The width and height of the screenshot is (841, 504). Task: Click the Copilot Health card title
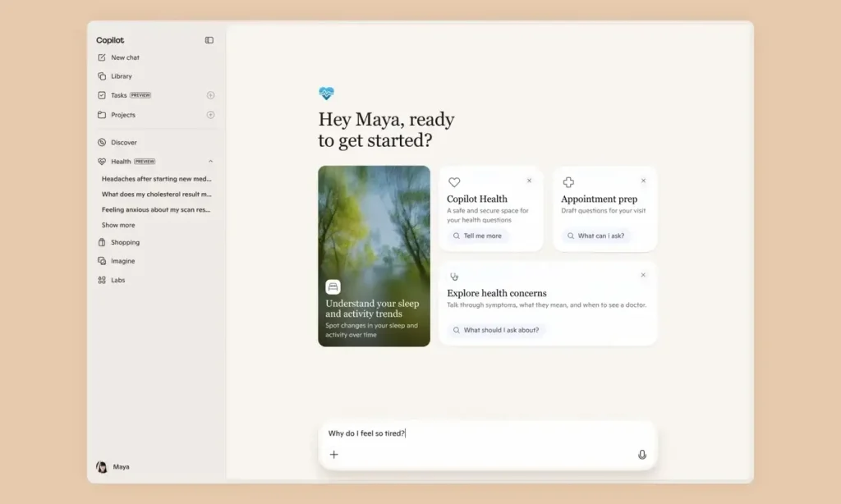coord(477,199)
